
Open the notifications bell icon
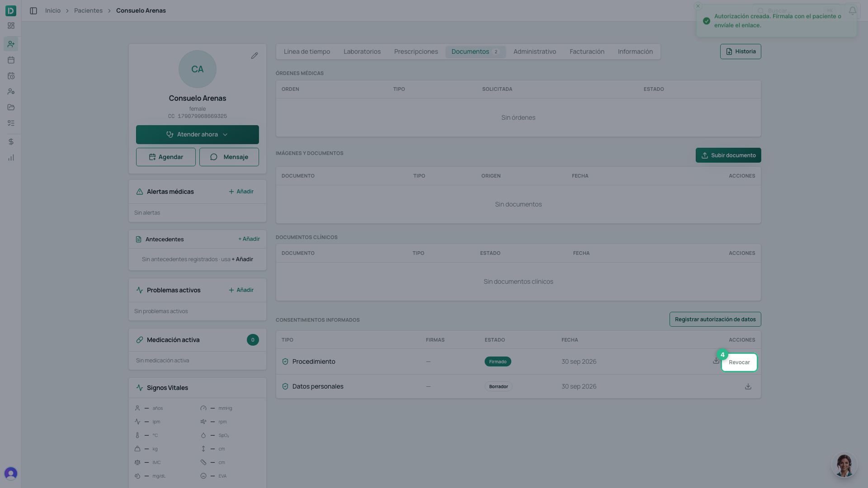pos(852,11)
